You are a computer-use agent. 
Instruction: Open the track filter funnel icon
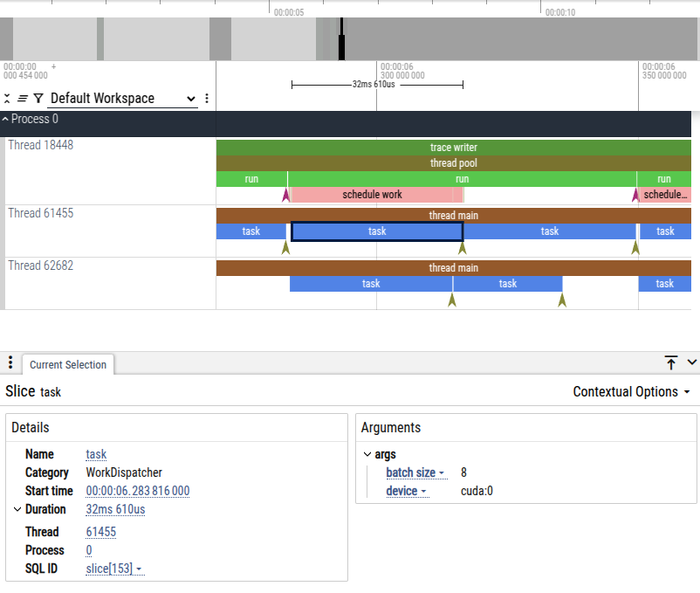click(x=38, y=99)
